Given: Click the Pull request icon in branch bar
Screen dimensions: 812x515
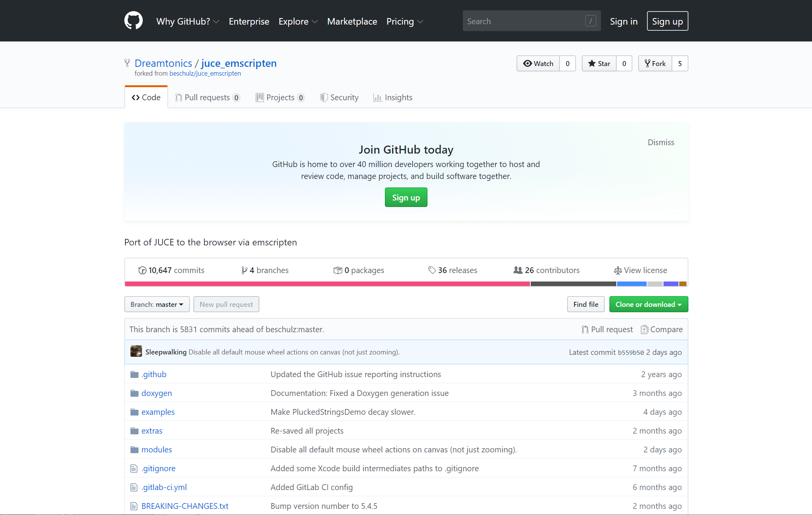Looking at the screenshot, I should (x=585, y=330).
